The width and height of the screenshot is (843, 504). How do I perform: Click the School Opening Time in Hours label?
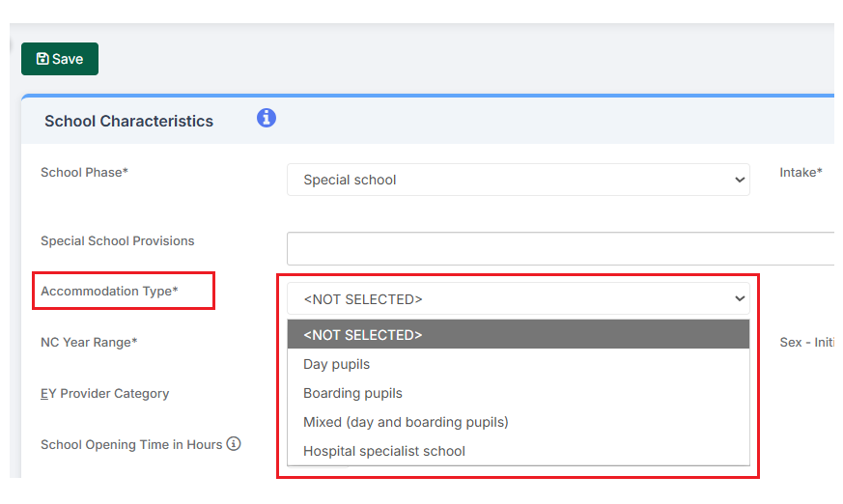pyautogui.click(x=131, y=445)
